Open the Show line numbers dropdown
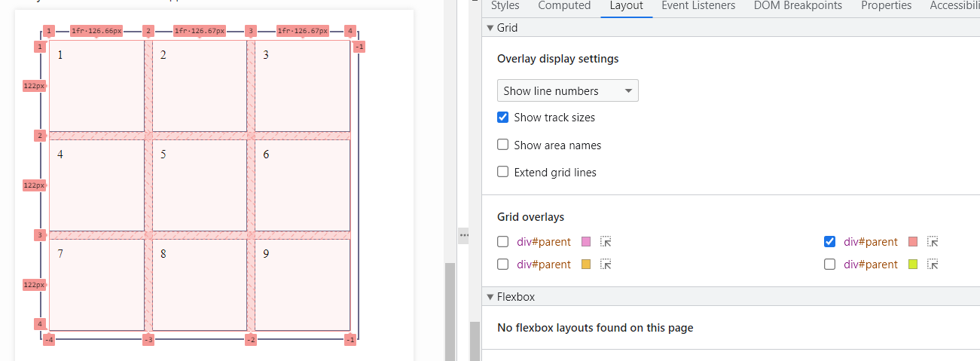This screenshot has width=980, height=361. coord(567,90)
